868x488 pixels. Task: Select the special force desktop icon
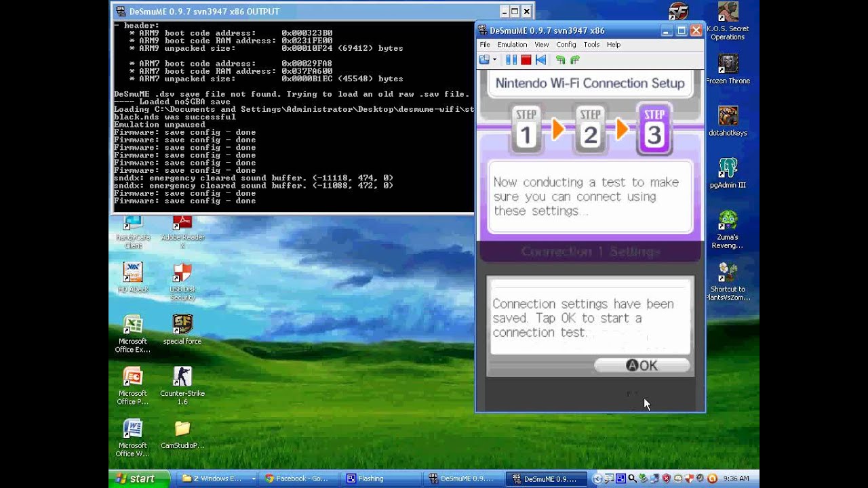(x=182, y=329)
